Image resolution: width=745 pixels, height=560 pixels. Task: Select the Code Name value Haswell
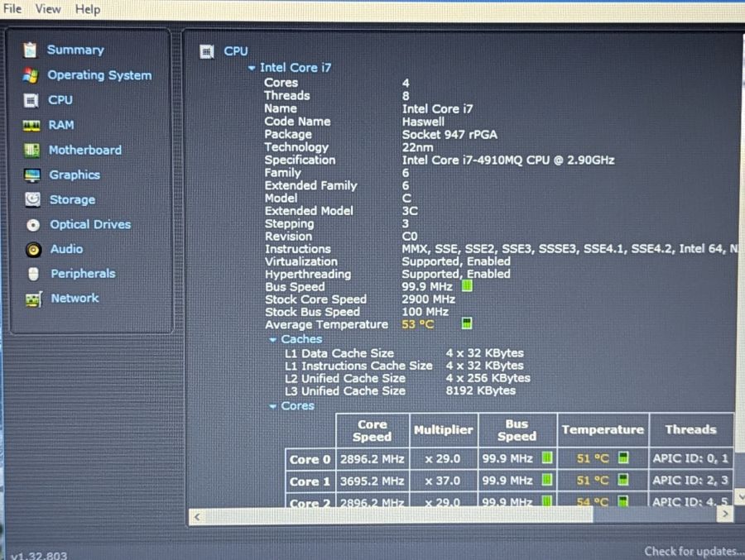423,122
